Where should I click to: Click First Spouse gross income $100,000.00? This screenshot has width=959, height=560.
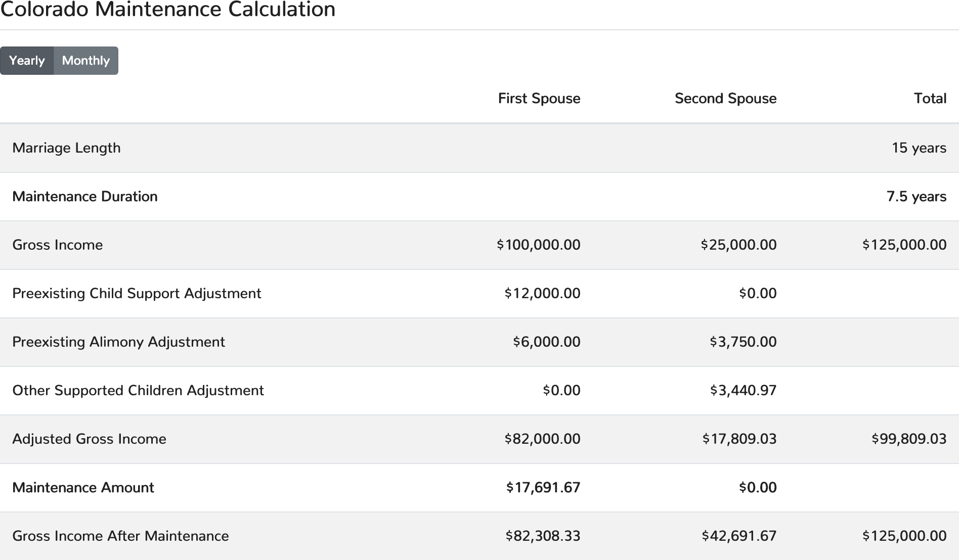coord(538,245)
